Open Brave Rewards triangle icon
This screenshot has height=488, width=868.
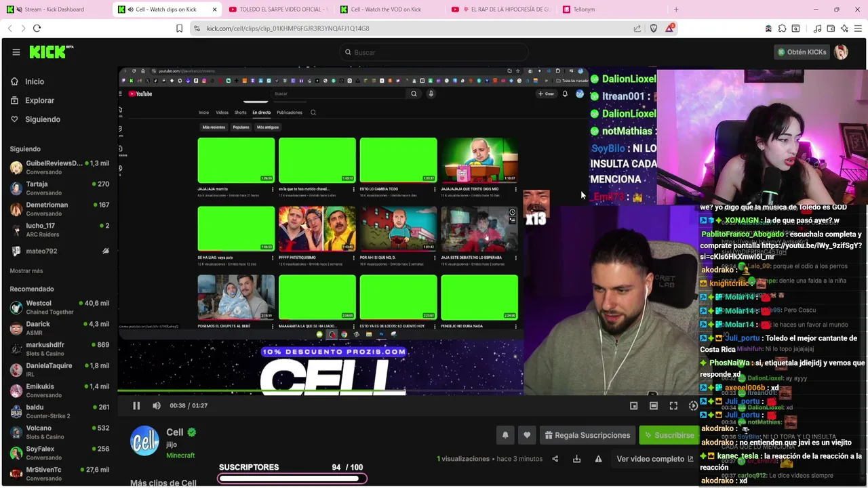670,28
